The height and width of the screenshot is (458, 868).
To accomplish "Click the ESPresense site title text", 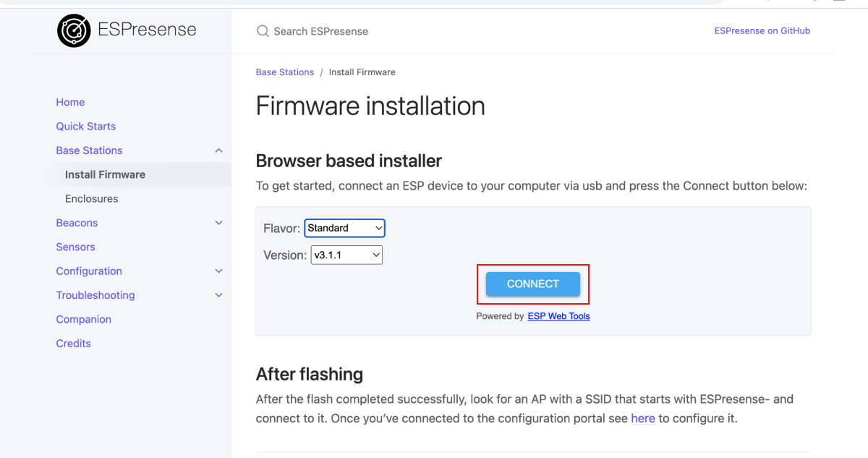I will pos(147,30).
